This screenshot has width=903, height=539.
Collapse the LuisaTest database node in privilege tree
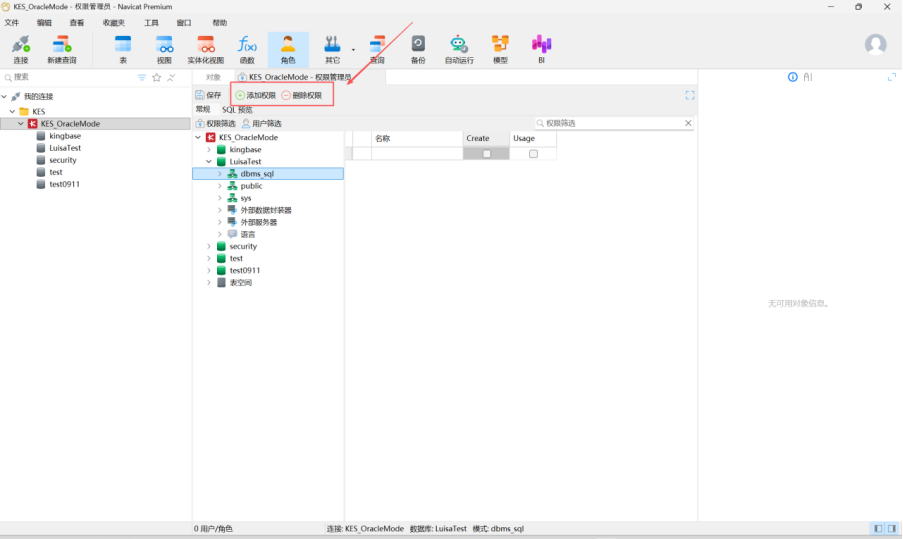pos(210,162)
